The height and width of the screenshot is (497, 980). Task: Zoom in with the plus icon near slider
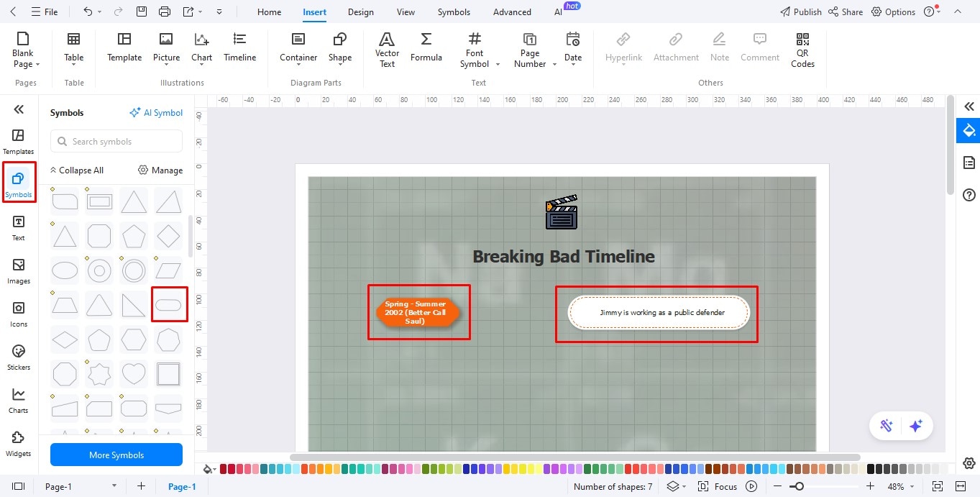tap(871, 486)
